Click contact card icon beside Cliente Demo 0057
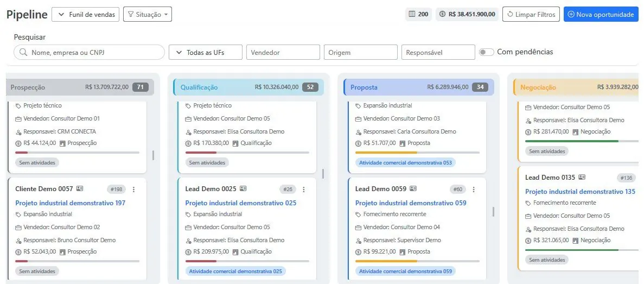This screenshot has width=644, height=284. click(80, 188)
